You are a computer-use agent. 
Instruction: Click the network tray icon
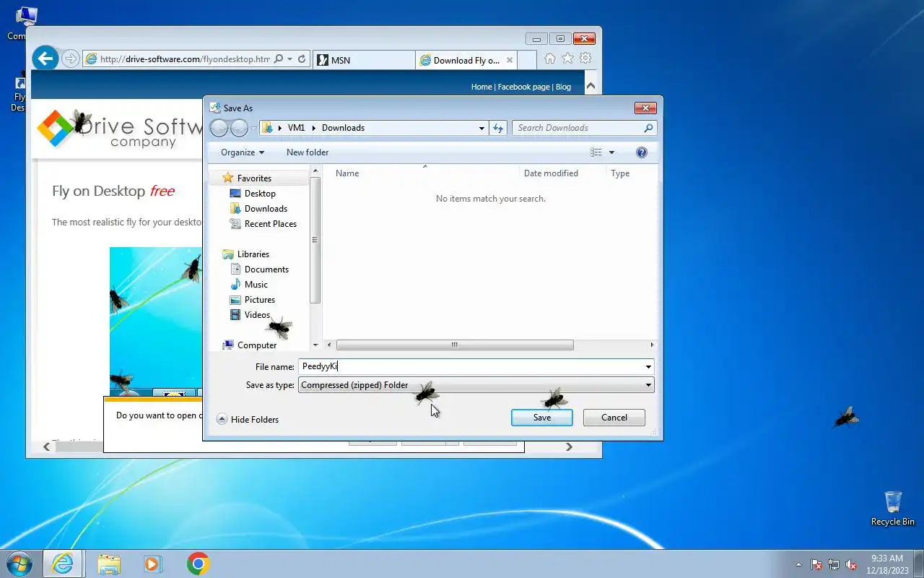(834, 565)
